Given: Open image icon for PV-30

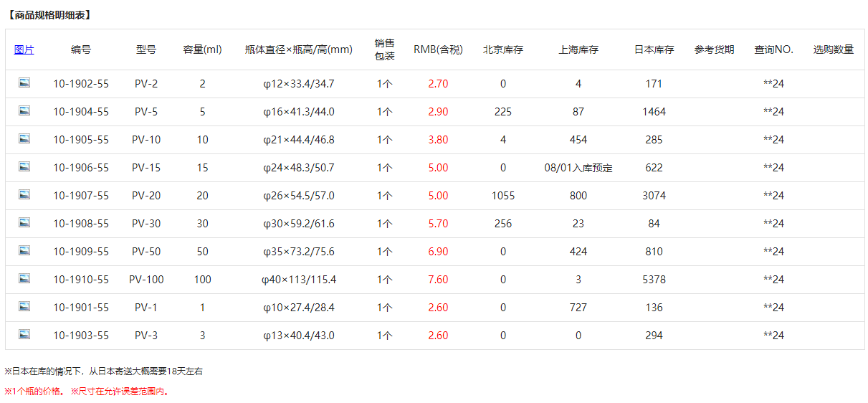Looking at the screenshot, I should tap(24, 223).
